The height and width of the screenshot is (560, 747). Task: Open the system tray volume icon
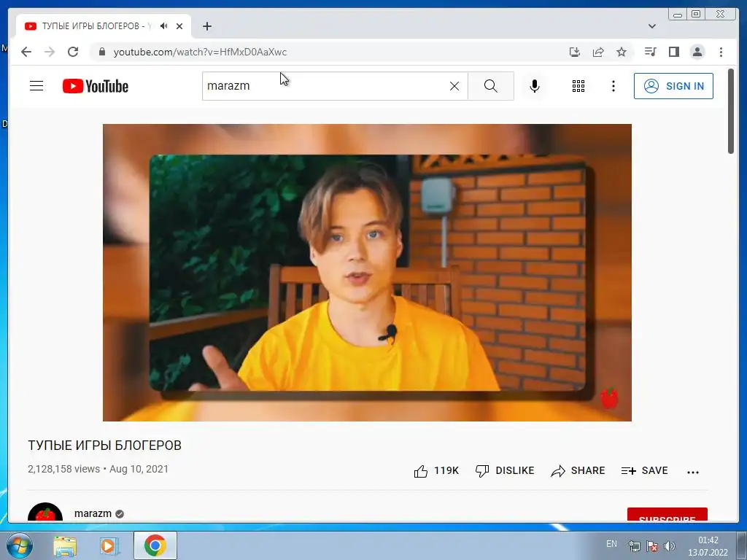click(670, 546)
